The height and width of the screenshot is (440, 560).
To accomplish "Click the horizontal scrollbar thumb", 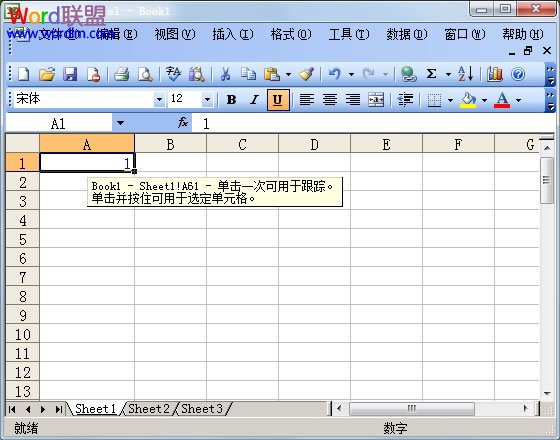I will (412, 409).
